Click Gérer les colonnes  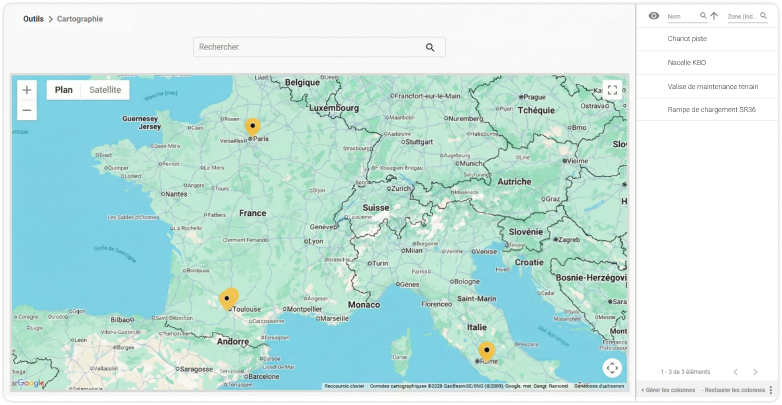coord(668,390)
